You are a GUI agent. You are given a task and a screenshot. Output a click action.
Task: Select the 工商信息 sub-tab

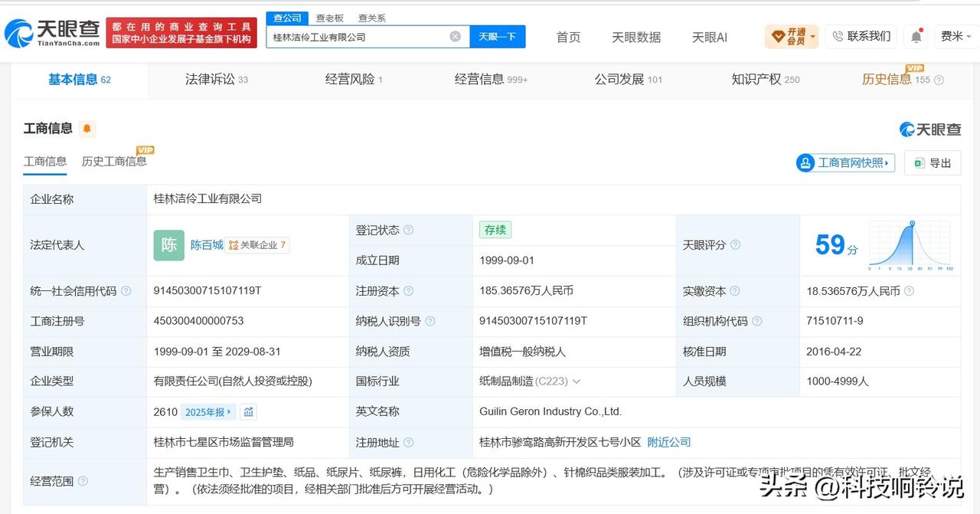click(x=45, y=162)
